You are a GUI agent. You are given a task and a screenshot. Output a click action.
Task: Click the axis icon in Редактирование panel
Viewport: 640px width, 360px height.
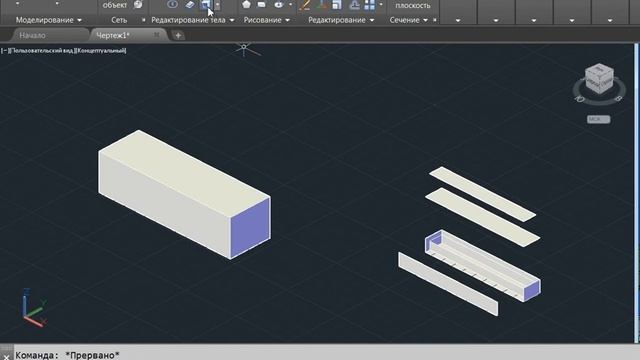point(321,4)
